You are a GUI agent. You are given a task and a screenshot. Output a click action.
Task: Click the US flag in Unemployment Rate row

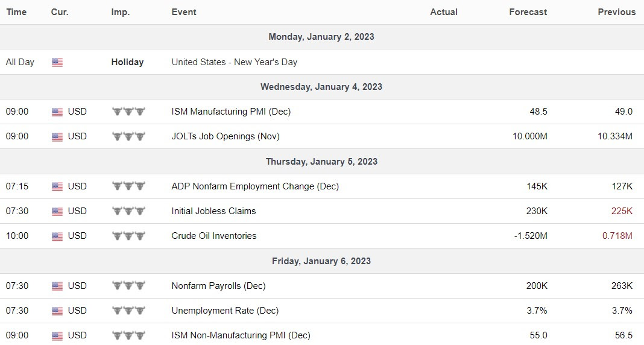click(57, 311)
